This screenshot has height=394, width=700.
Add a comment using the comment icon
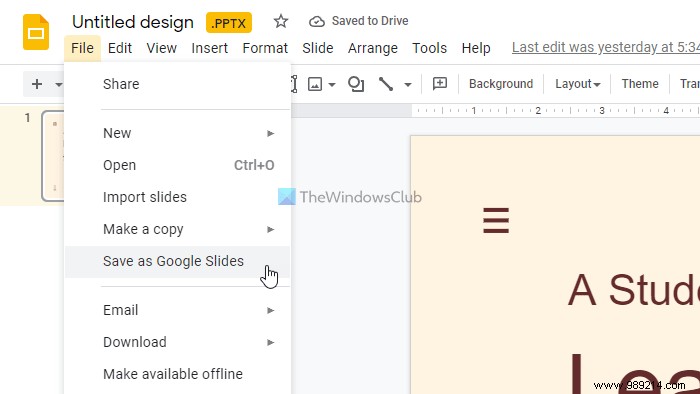tap(440, 83)
